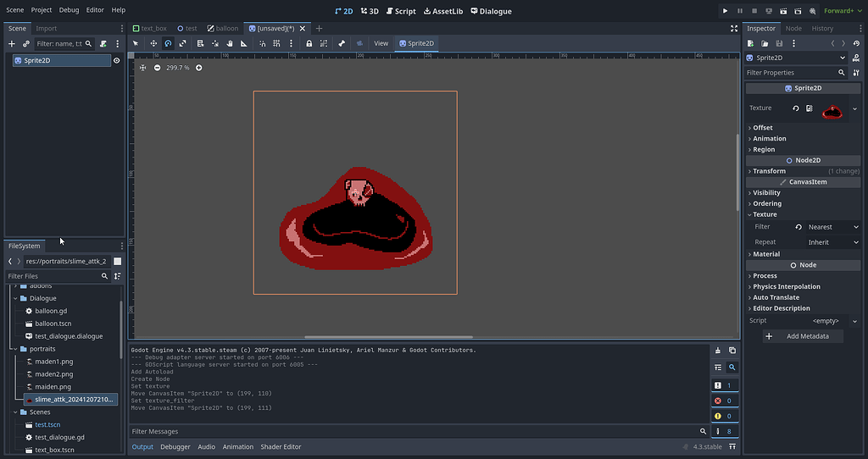Image resolution: width=868 pixels, height=459 pixels.
Task: Choose the list-select-at-position tool
Action: (x=200, y=43)
